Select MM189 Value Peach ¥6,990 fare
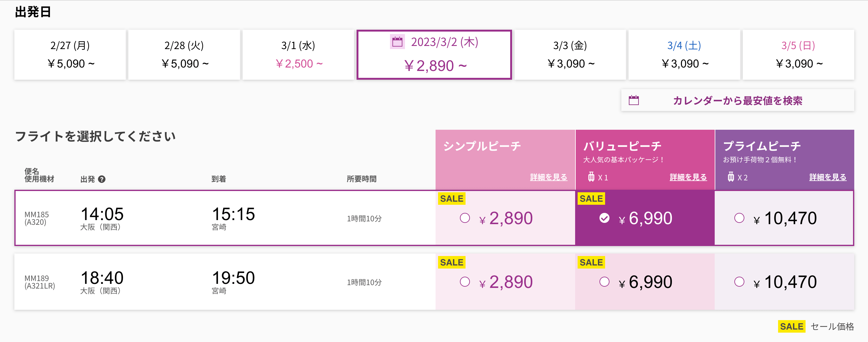This screenshot has height=342, width=868. 604,282
